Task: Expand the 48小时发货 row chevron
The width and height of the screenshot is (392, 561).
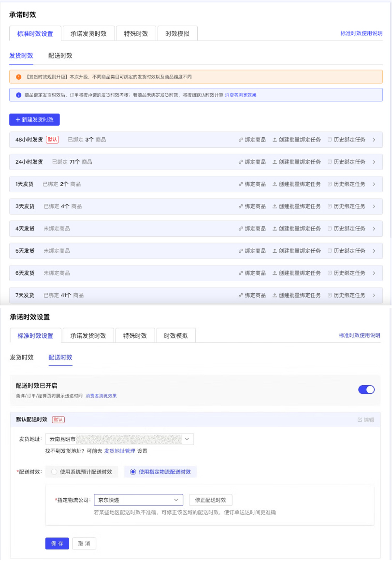Action: pyautogui.click(x=375, y=140)
